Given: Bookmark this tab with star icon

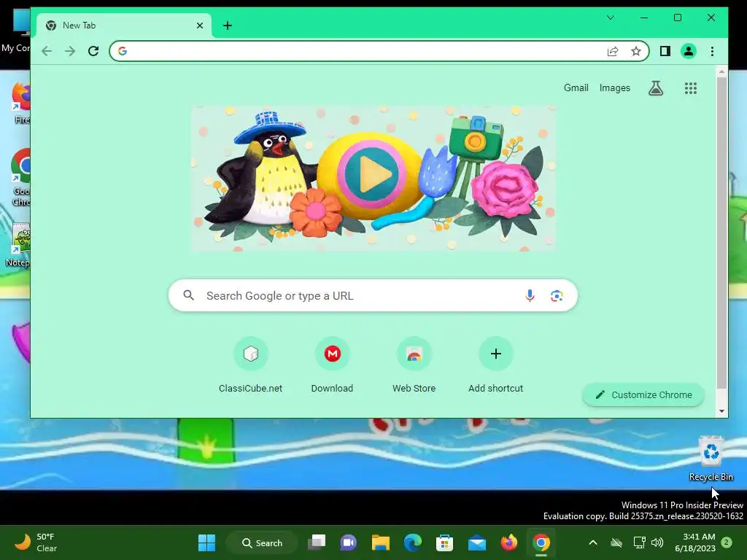Looking at the screenshot, I should pyautogui.click(x=636, y=52).
